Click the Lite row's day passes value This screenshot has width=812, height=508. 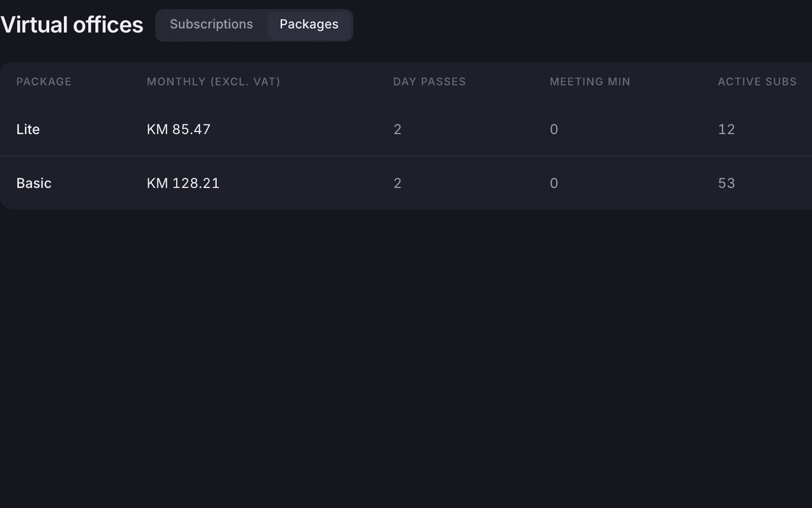(397, 130)
